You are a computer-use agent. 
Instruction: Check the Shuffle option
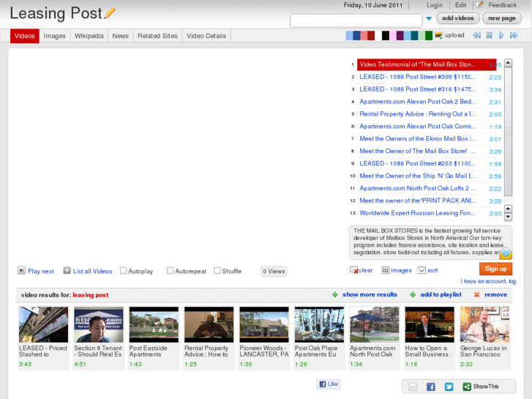(217, 271)
